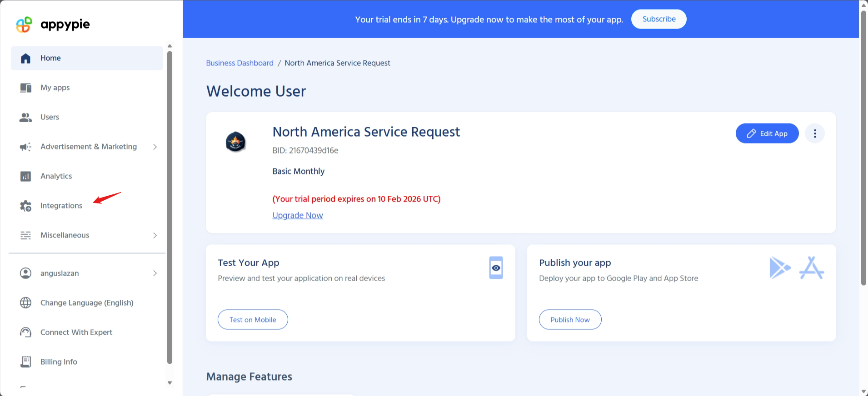Click Publish Now button

click(570, 320)
